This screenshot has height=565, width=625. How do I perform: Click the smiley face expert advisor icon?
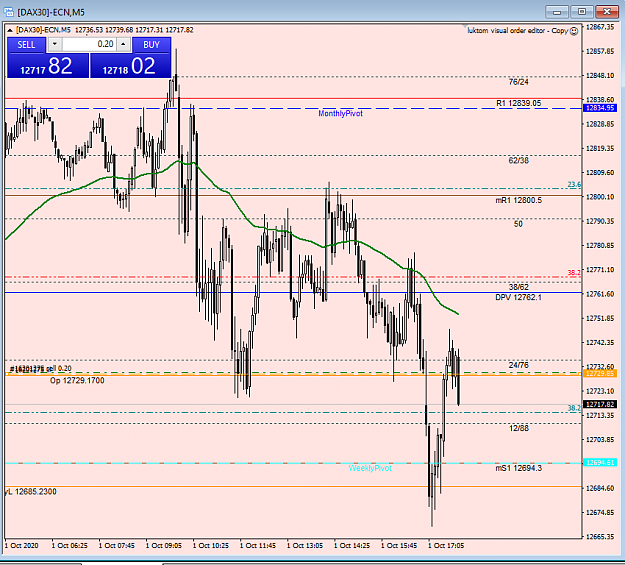(574, 31)
